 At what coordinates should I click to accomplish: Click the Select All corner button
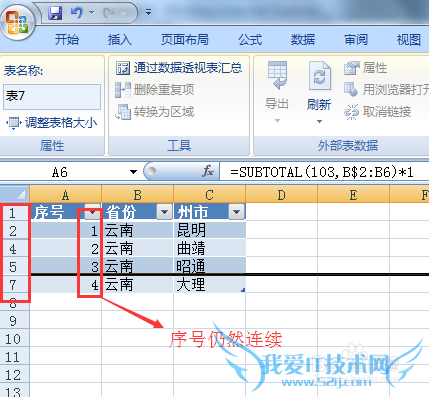point(15,194)
